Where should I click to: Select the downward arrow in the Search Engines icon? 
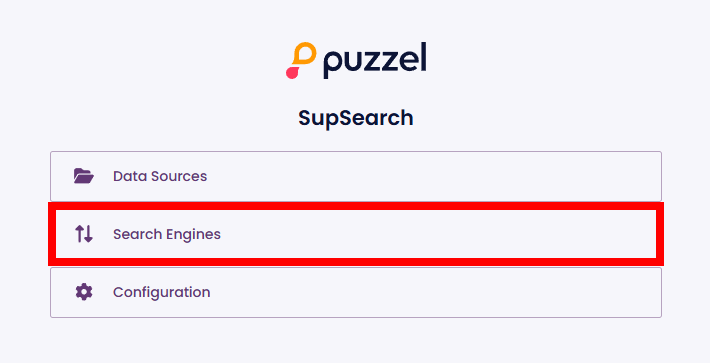(88, 234)
